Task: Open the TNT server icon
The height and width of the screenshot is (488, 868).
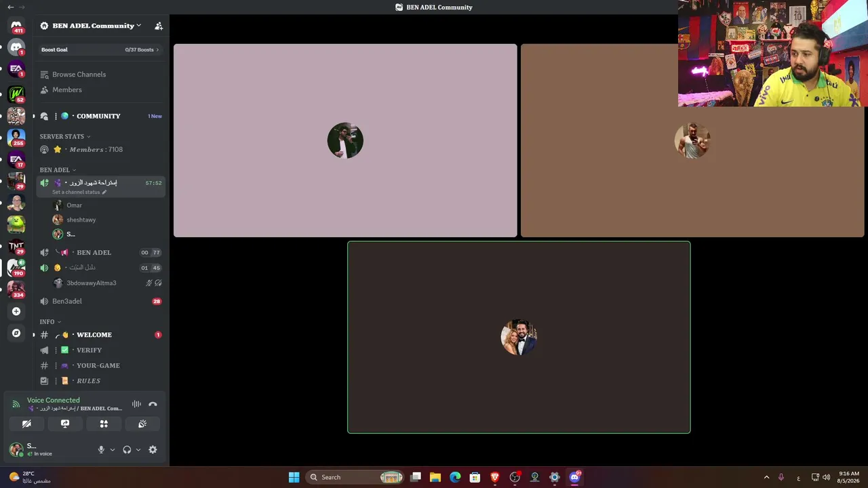Action: [x=16, y=247]
